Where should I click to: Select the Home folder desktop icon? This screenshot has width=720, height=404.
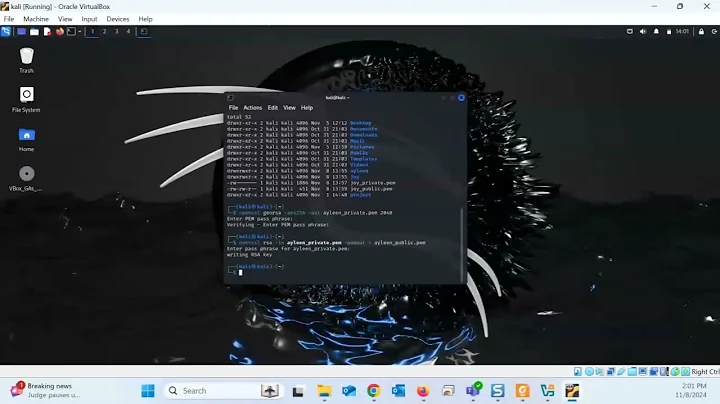(x=26, y=139)
